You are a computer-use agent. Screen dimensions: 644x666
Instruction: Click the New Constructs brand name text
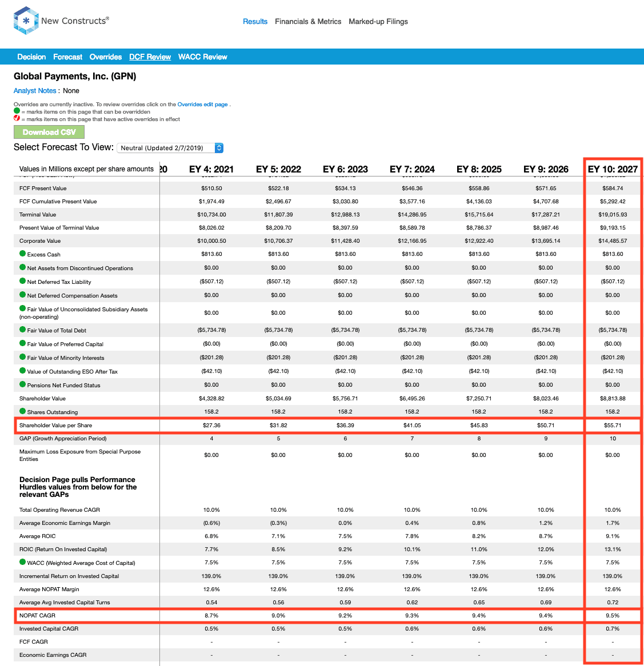[75, 21]
